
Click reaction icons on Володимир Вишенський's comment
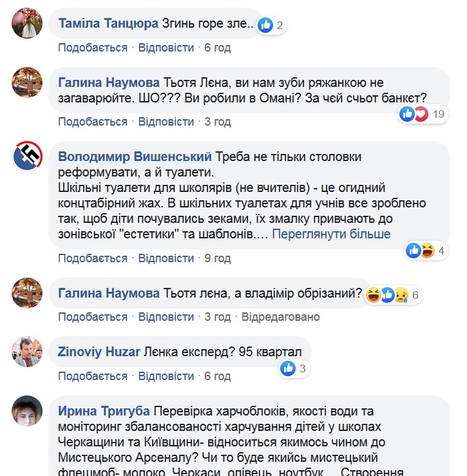click(421, 251)
